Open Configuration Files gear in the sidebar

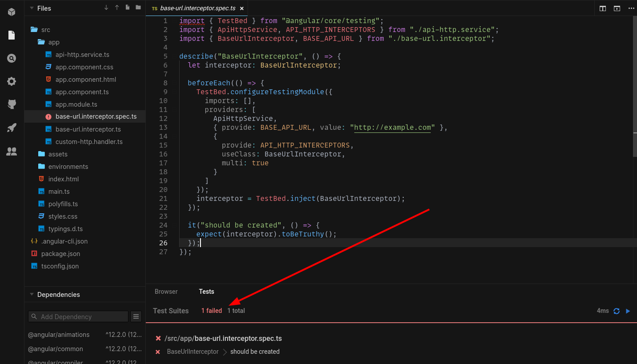point(12,81)
